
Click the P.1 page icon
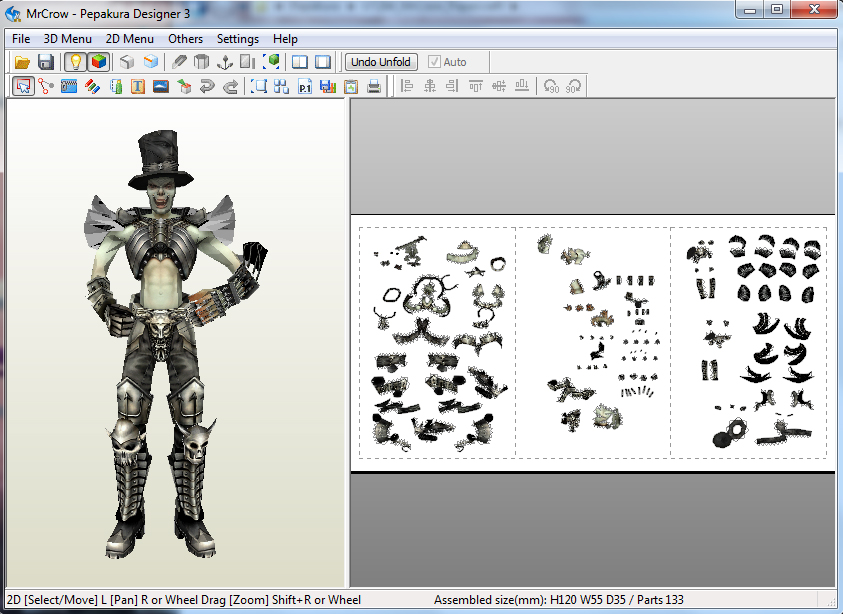tap(305, 87)
